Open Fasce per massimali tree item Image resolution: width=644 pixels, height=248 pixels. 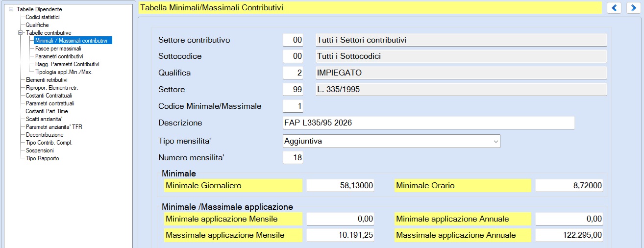58,49
